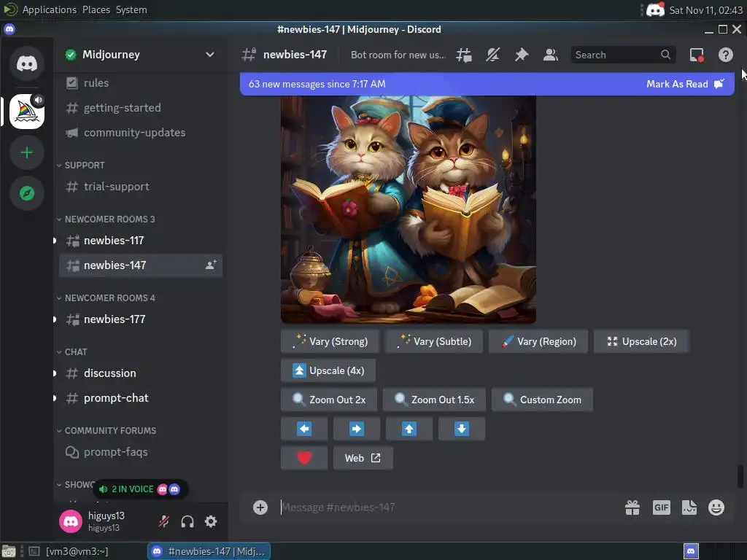Open the discussion channel

[141, 373]
